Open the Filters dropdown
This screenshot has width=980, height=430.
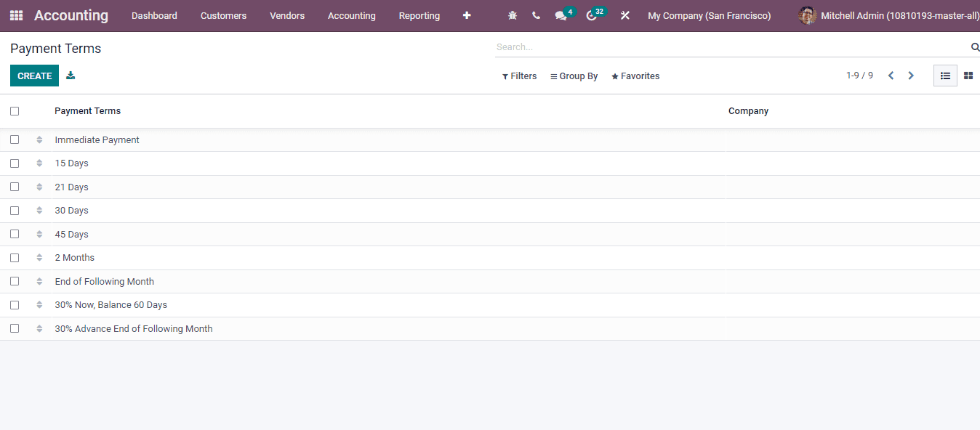[x=519, y=76]
